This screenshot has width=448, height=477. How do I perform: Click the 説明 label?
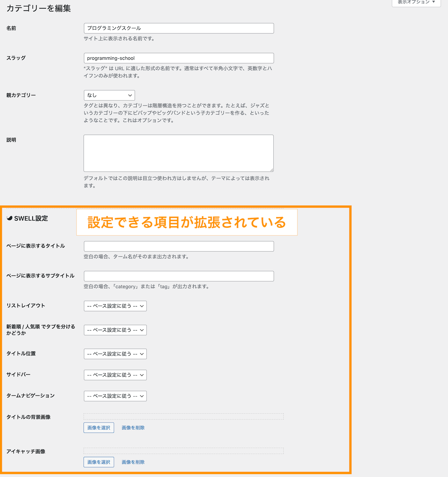pos(11,140)
